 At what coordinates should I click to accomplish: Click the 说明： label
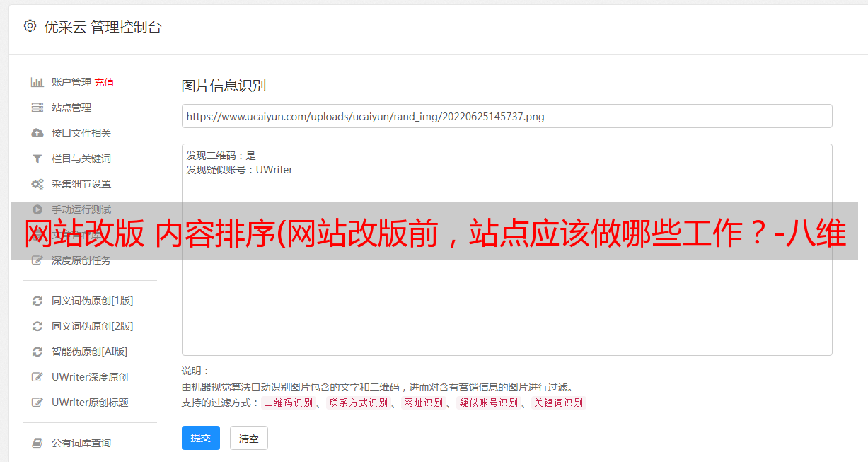click(x=195, y=371)
